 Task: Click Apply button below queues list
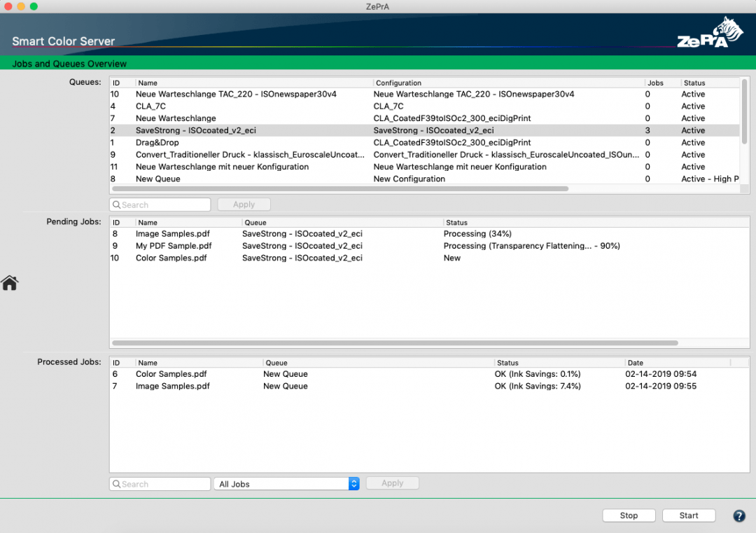(x=244, y=205)
